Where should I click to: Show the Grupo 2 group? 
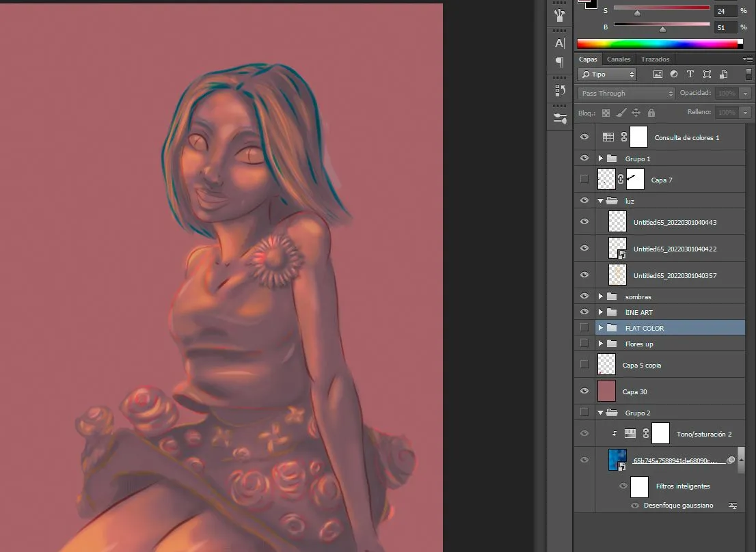[584, 413]
